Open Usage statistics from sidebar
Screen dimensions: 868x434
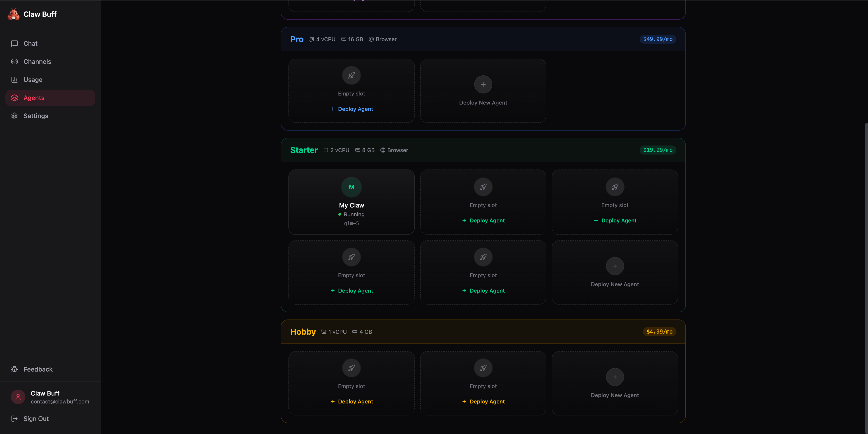point(33,80)
